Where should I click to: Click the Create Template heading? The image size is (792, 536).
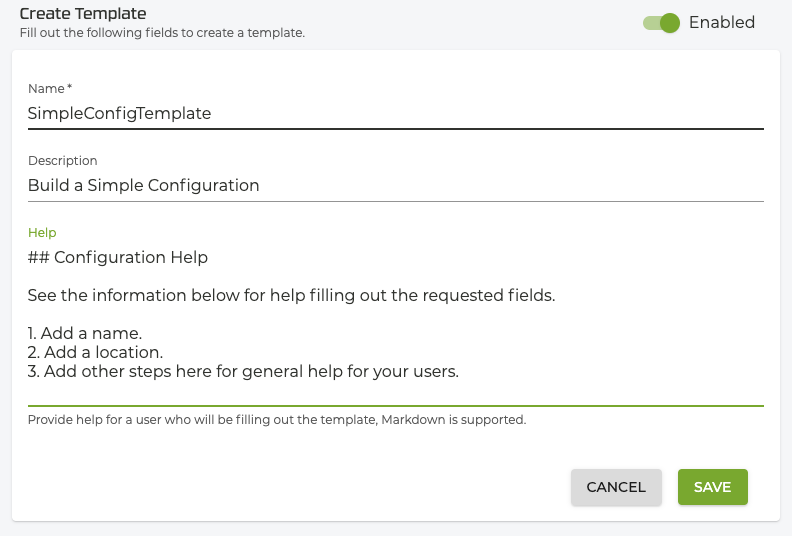(82, 14)
